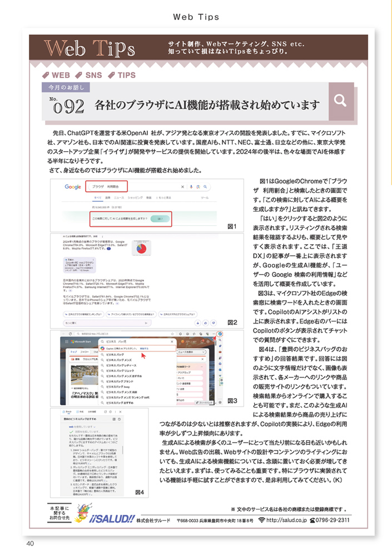Viewport: 392px width, 556px height.
Task: Click the はい button to generate AI overview
Action: coord(160,219)
